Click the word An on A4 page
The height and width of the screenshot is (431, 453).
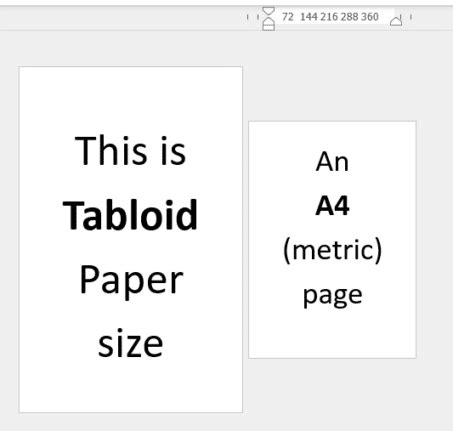pos(332,162)
